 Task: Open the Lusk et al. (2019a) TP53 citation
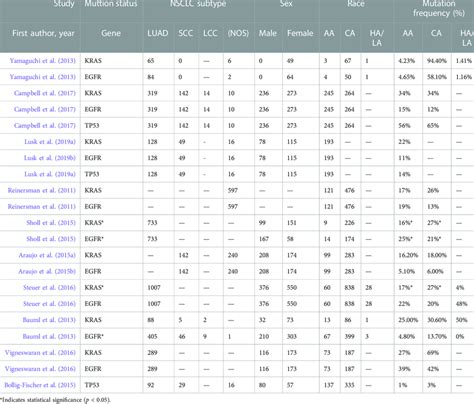tap(50, 174)
